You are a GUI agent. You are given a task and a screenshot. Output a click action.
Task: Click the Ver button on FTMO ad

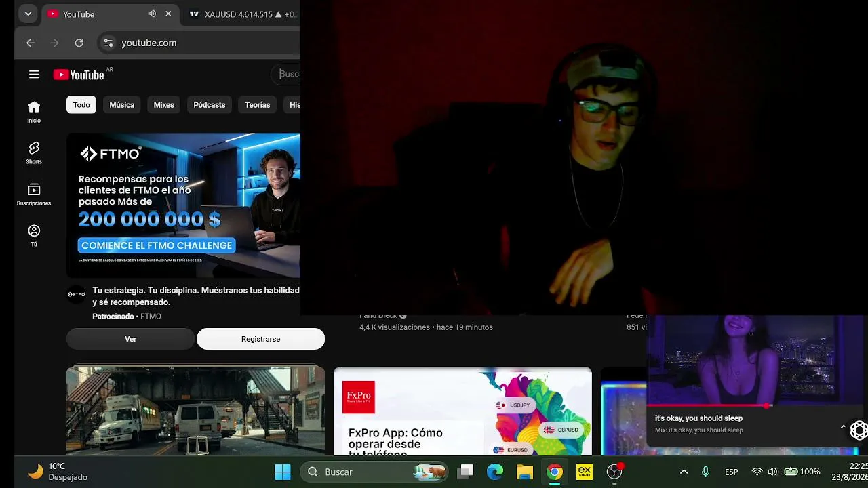click(x=130, y=339)
